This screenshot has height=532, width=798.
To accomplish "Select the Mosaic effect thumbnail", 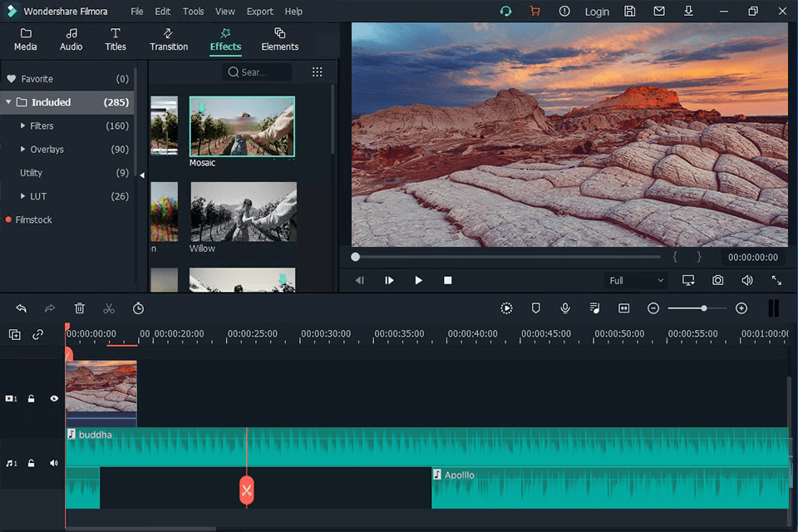I will click(242, 126).
